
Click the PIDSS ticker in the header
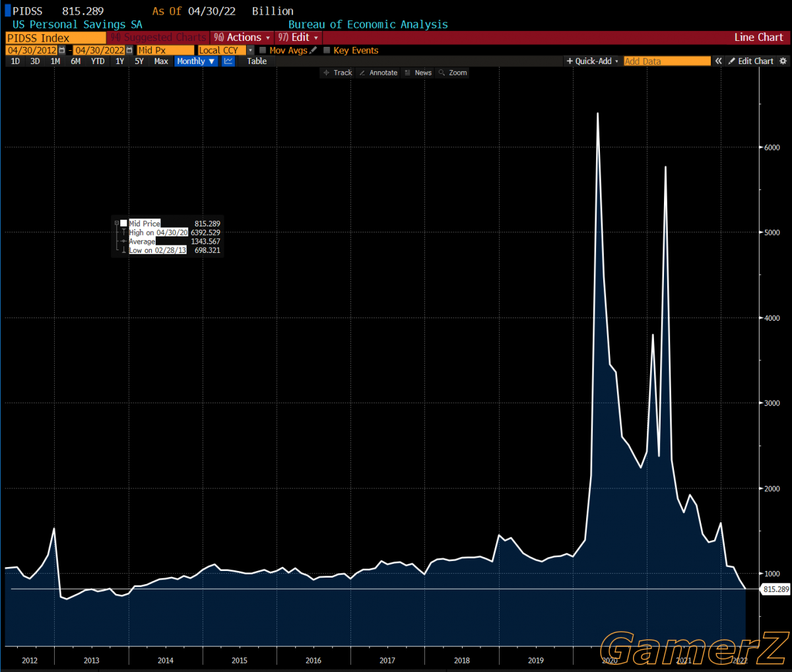click(x=28, y=11)
